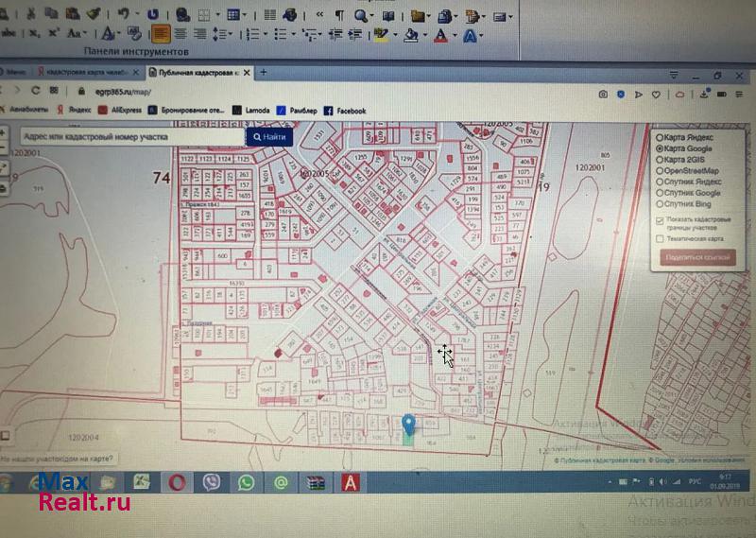756x538 pixels.
Task: Select the Карта Яндекс radio option
Action: [x=660, y=138]
